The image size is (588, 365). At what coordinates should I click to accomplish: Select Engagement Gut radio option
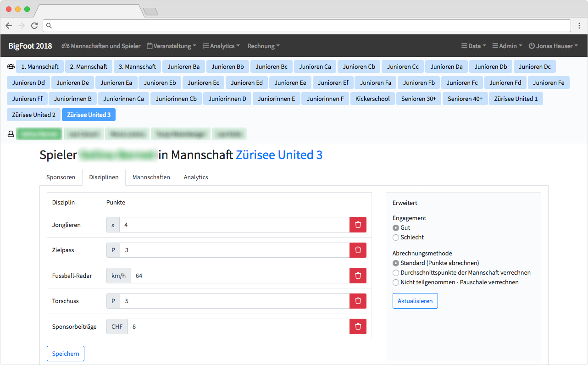(x=396, y=228)
